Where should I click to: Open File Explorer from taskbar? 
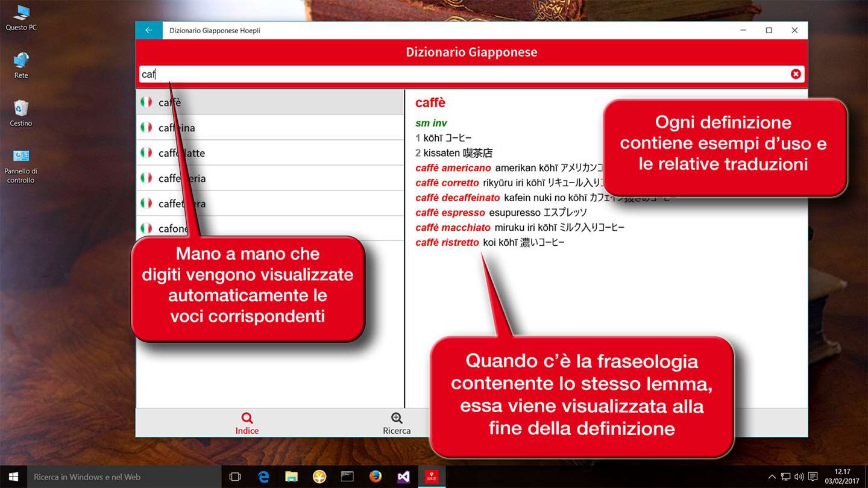(292, 477)
